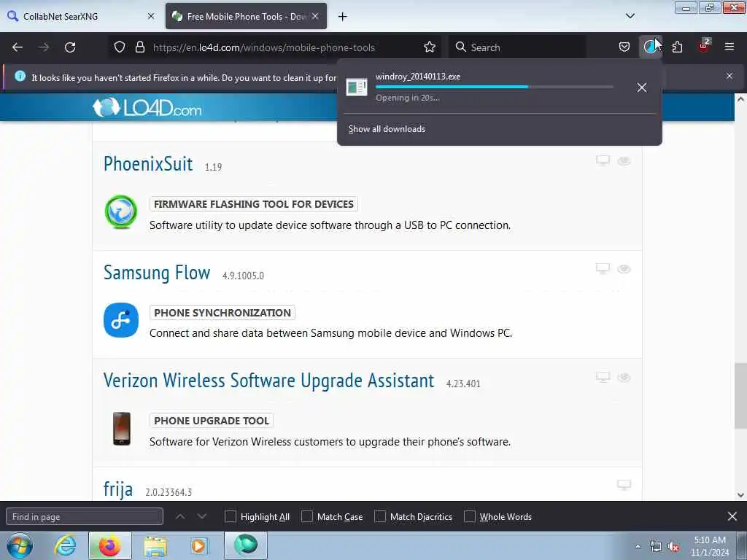Show hidden system tray icons

(638, 547)
